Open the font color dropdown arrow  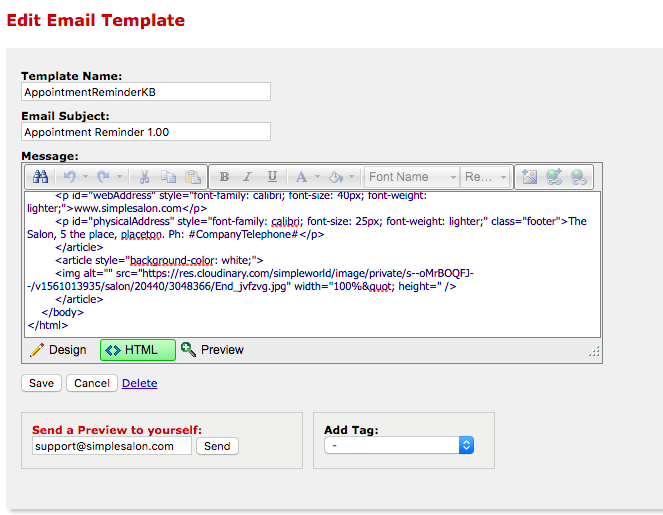coord(317,177)
